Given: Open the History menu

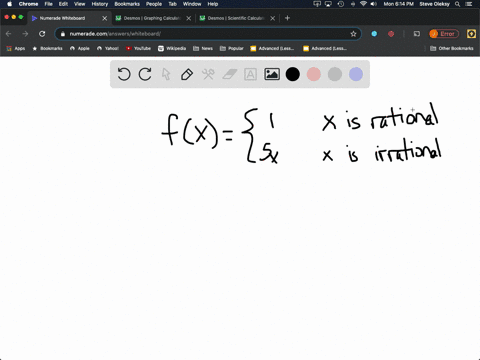Looking at the screenshot, I should [x=100, y=4].
